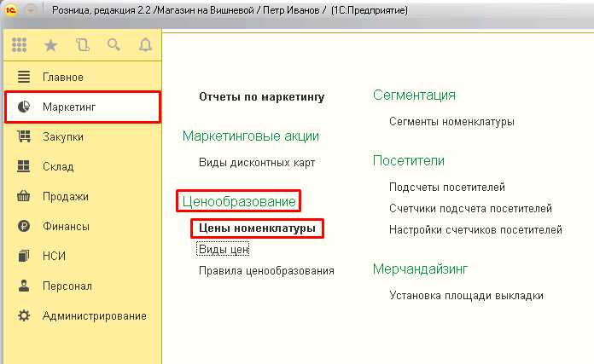
Task: Open History scroll icon
Action: pyautogui.click(x=82, y=45)
